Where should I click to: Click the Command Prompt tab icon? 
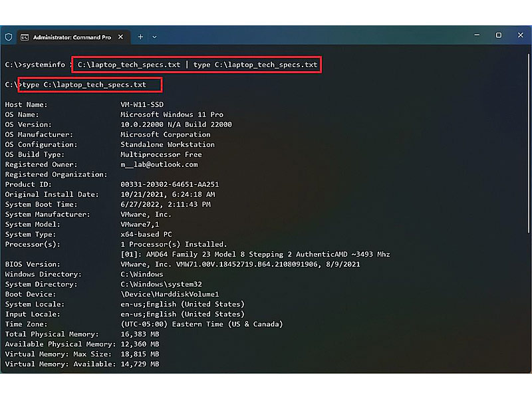click(x=25, y=37)
